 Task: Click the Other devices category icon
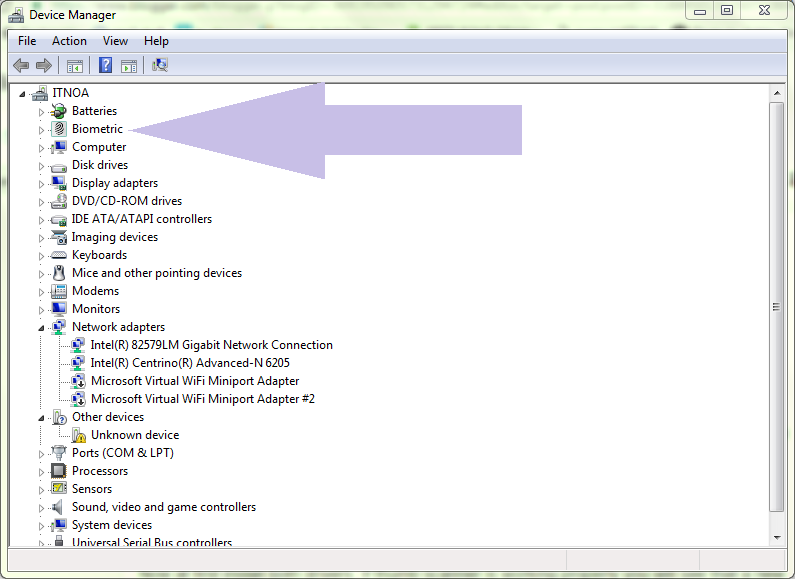tap(59, 417)
